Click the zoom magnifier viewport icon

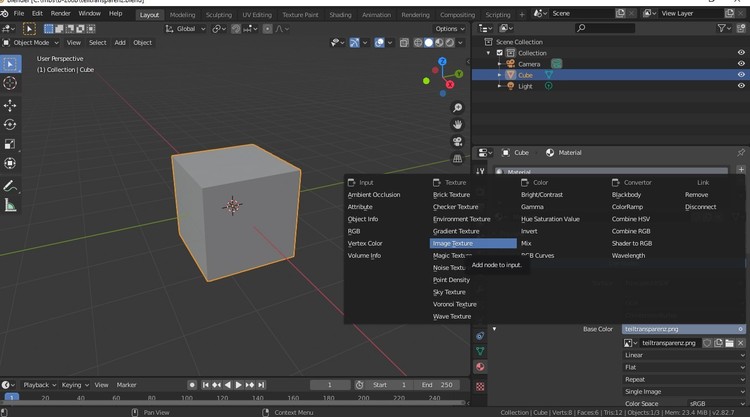tap(457, 108)
